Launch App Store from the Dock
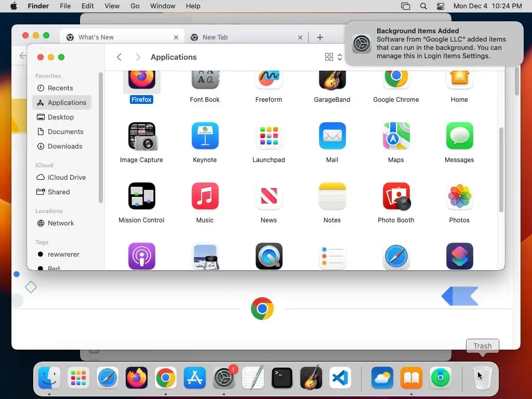532x399 pixels. [195, 378]
